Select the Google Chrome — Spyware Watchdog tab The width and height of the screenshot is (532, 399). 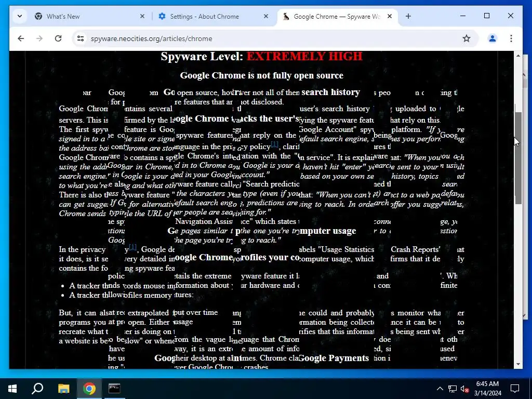[338, 16]
